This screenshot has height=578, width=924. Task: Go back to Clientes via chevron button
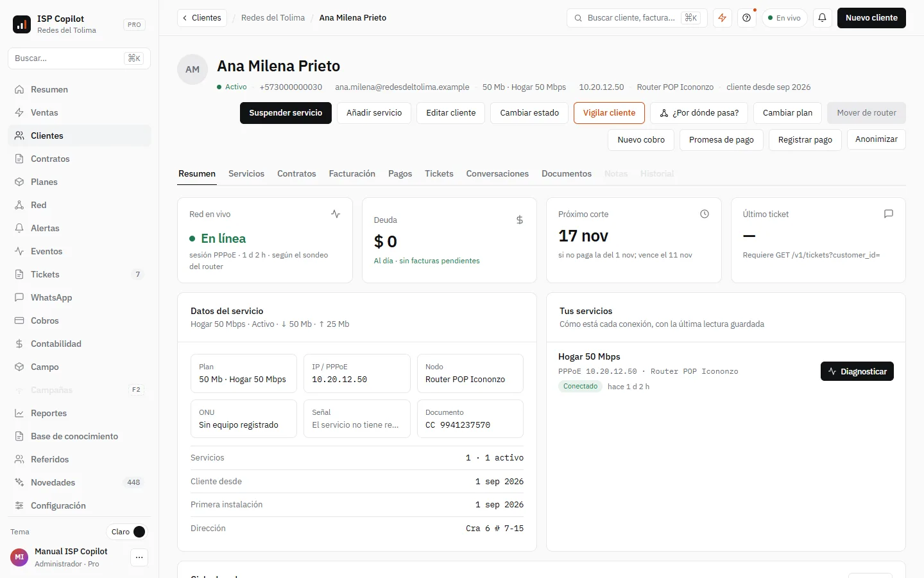pyautogui.click(x=202, y=18)
